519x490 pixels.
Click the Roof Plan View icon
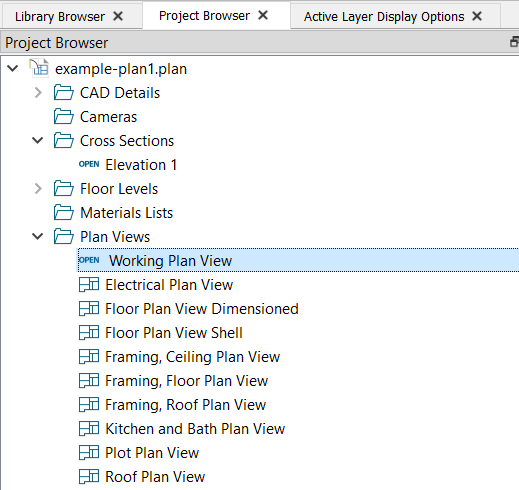click(89, 477)
